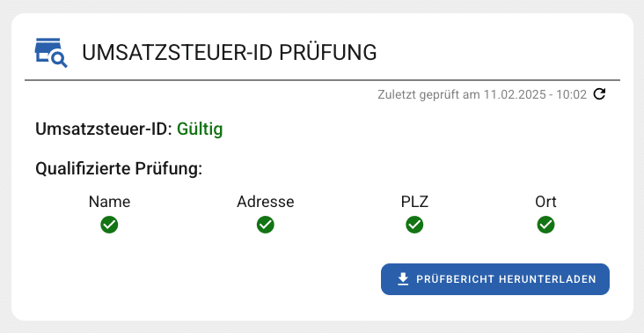Screen dimensions: 644x333
Task: Click the green checkmark under Name
Action: tap(109, 225)
